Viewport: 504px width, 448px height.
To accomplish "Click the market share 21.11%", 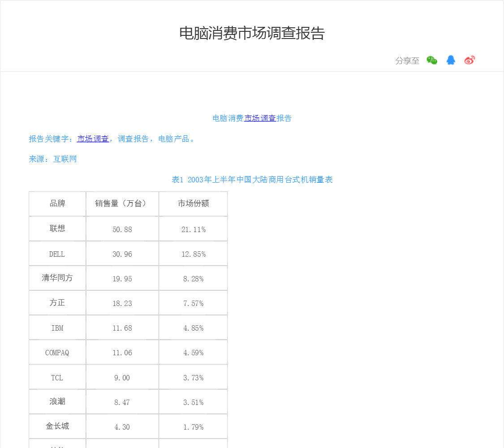I will [194, 229].
